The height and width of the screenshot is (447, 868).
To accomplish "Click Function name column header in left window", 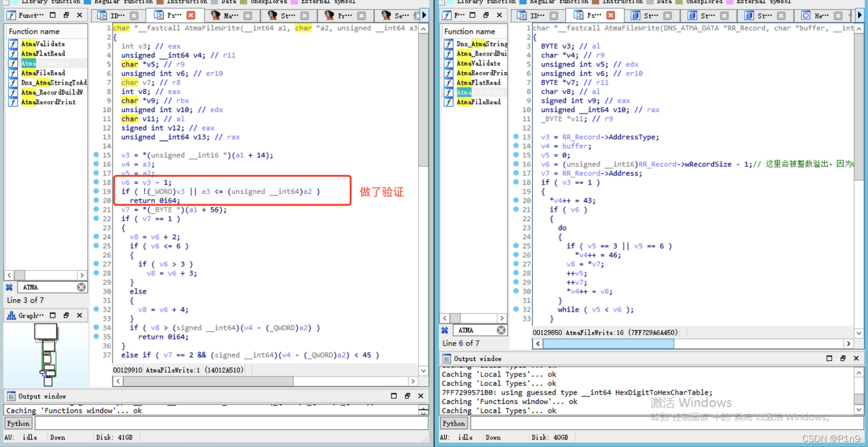I will 46,31.
